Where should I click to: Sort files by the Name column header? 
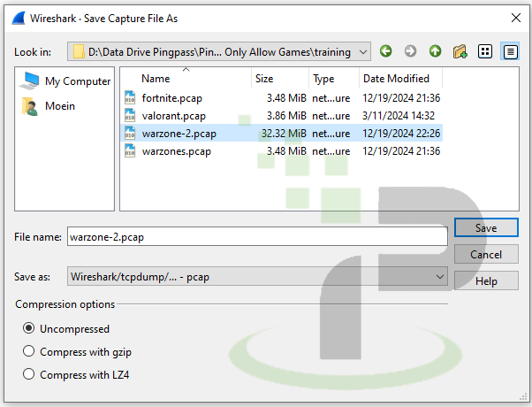156,79
